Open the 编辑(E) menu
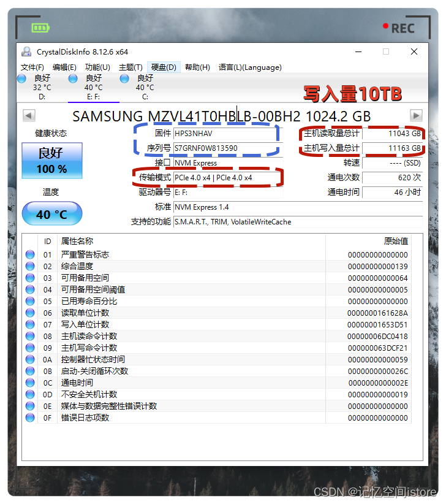Viewport: 446px width, 504px height. (64, 67)
